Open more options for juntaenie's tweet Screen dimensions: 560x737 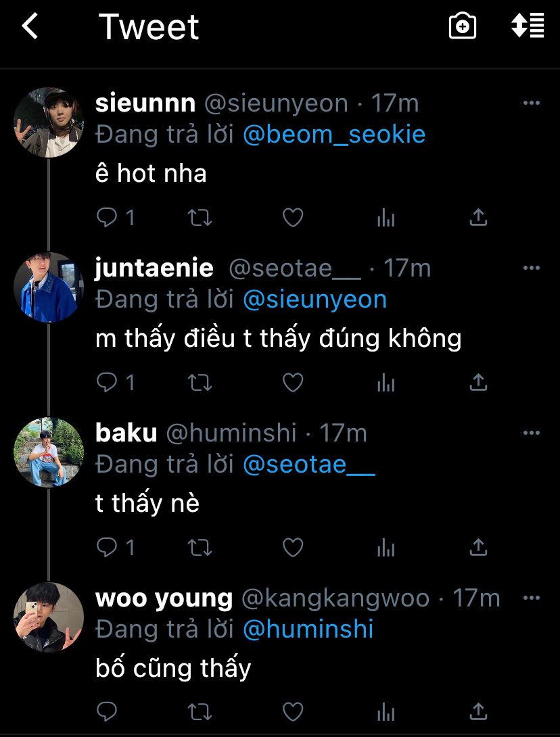(532, 268)
